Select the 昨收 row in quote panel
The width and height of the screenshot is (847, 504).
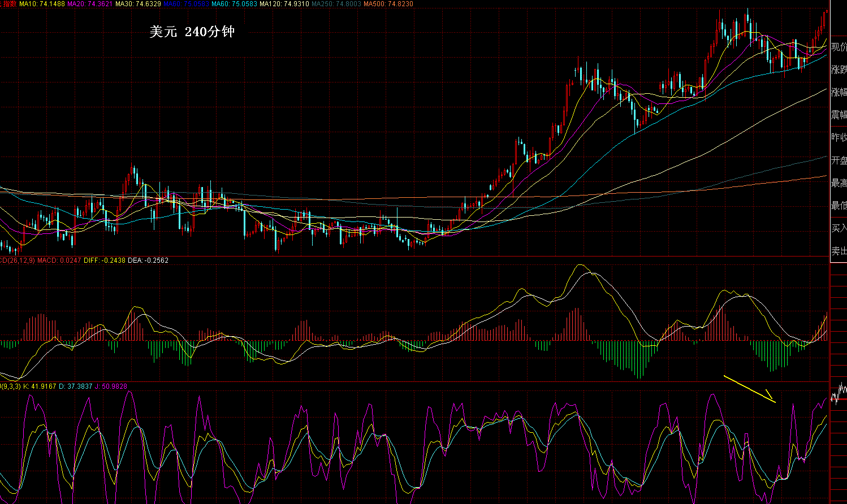pos(839,137)
